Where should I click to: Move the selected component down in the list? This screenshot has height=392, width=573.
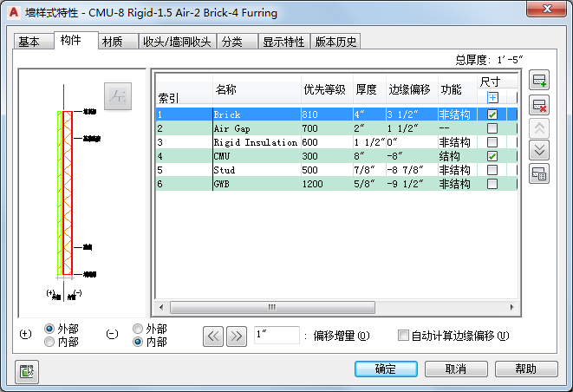[539, 150]
